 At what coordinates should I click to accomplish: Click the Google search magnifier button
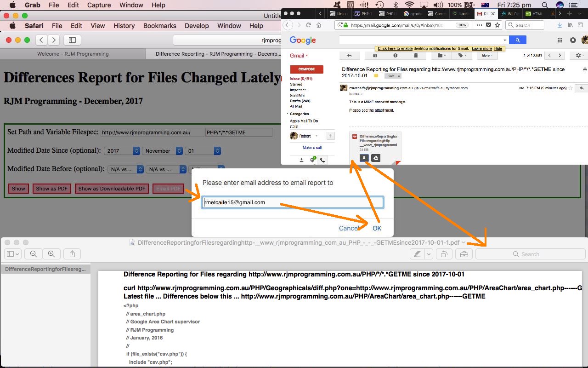tap(518, 40)
